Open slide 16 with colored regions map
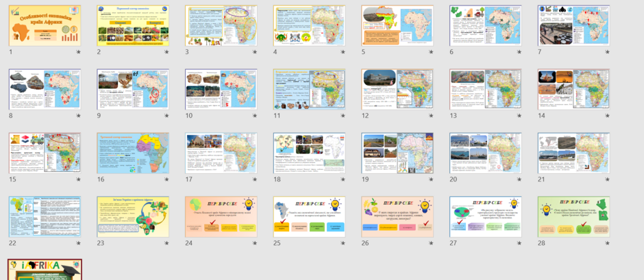The width and height of the screenshot is (644, 280). (x=133, y=153)
